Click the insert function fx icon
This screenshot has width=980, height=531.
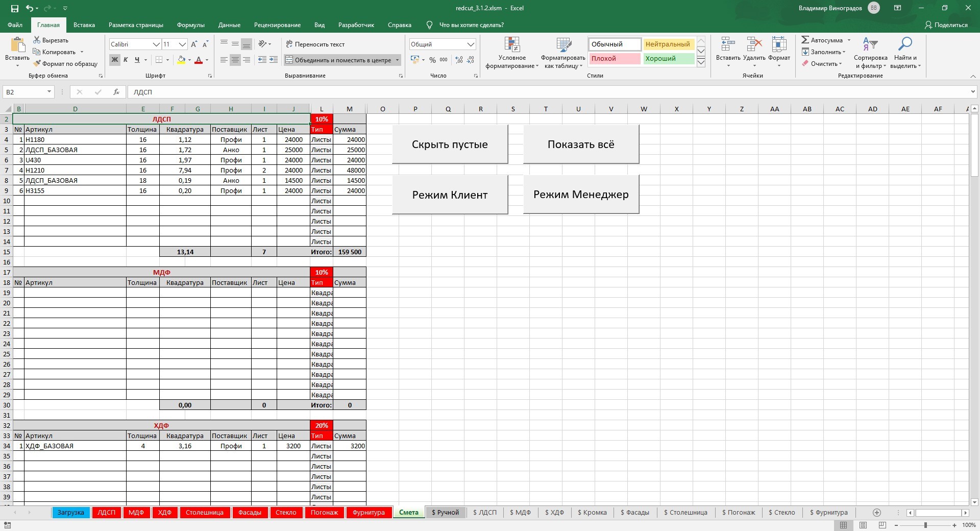[x=116, y=92]
